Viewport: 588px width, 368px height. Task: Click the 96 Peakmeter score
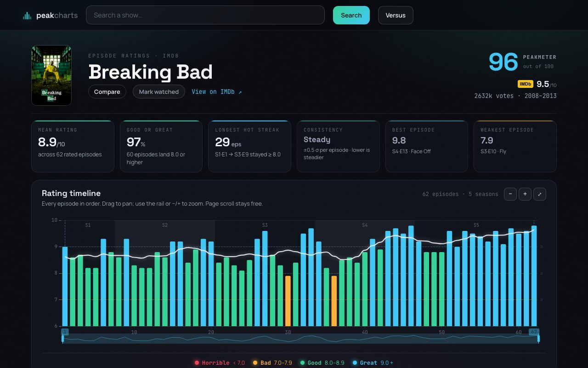(503, 62)
